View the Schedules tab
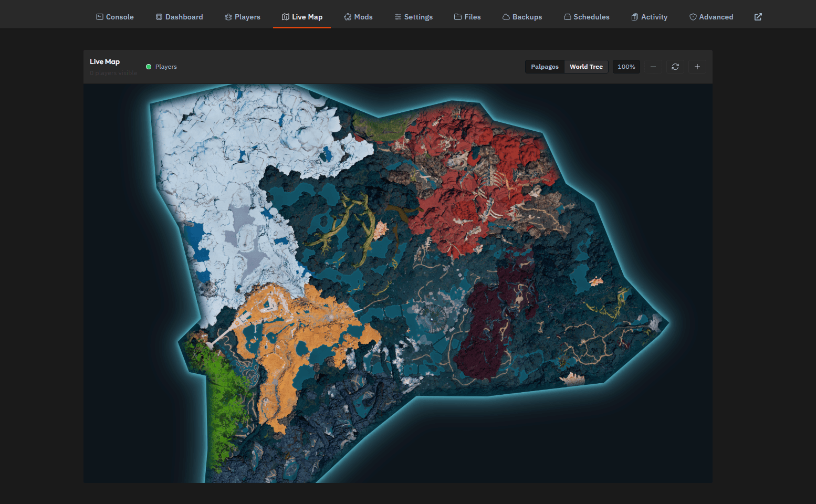Viewport: 816px width, 504px height. pyautogui.click(x=587, y=17)
